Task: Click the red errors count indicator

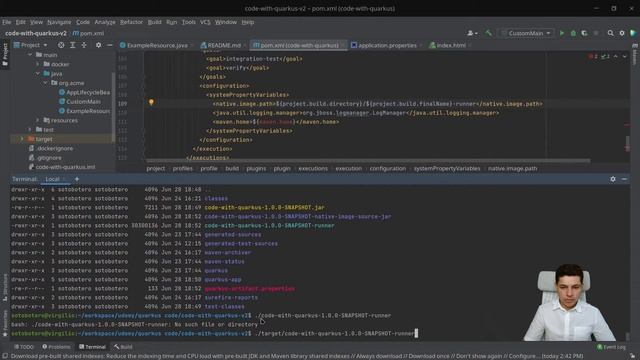Action: [x=593, y=56]
